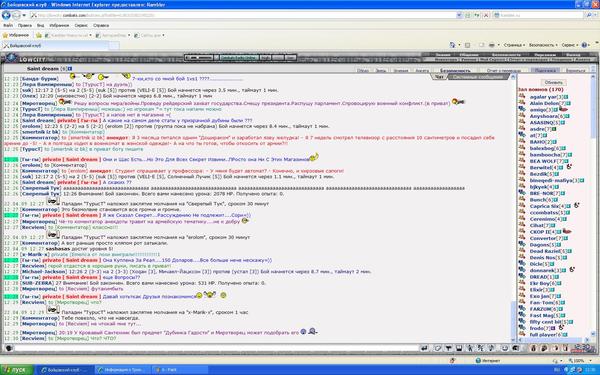This screenshot has height=375, width=600.
Task: Open info icon next to Fan-Tom
Action: [x=562, y=303]
